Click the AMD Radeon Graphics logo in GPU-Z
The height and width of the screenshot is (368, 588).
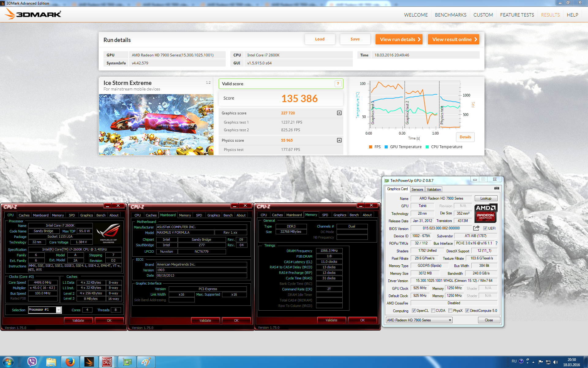point(486,213)
